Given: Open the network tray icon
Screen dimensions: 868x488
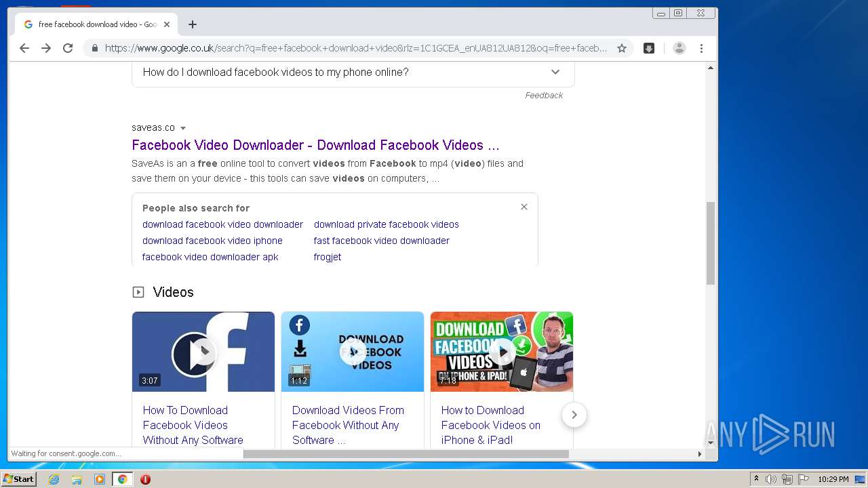Looking at the screenshot, I should pyautogui.click(x=787, y=479).
